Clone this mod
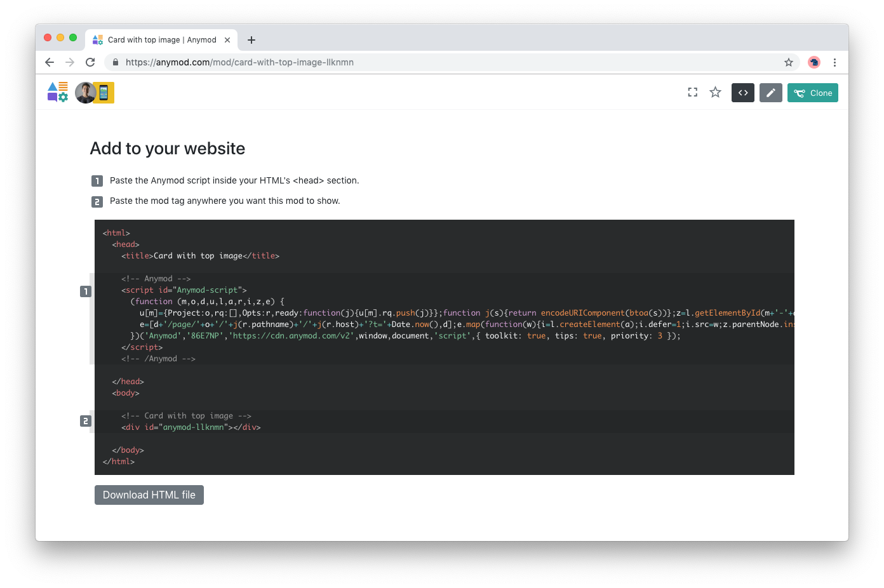Screen dimensions: 884x588 click(x=813, y=93)
